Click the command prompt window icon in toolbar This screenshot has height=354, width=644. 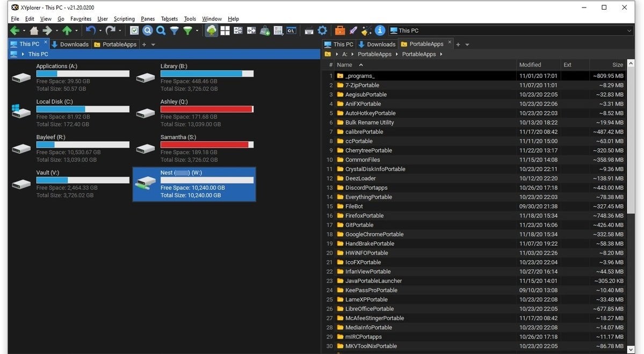(291, 31)
